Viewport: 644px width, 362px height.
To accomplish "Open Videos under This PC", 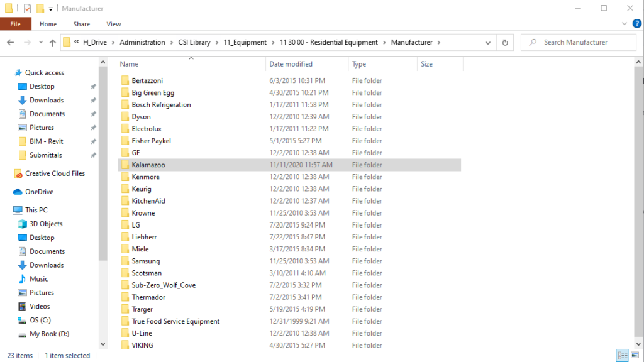I will click(x=40, y=307).
